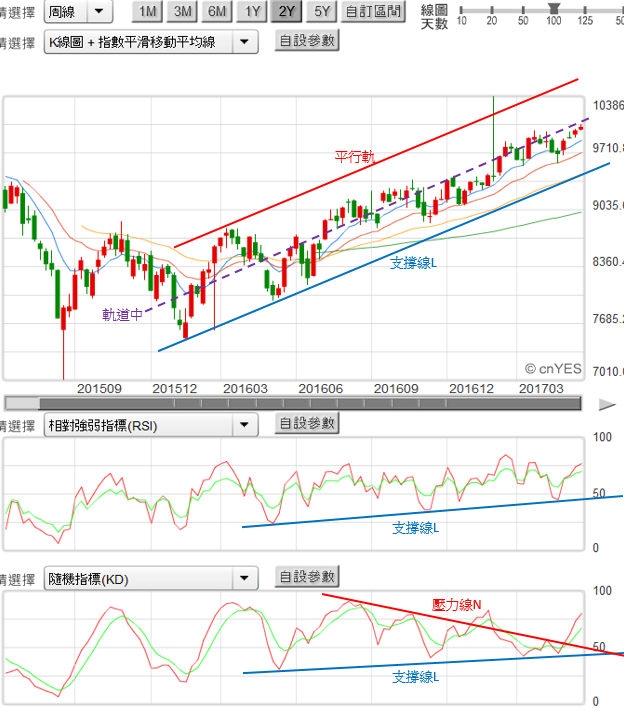
Task: Click 自設參數 next to the K線圖 dropdown
Action: pyautogui.click(x=307, y=41)
